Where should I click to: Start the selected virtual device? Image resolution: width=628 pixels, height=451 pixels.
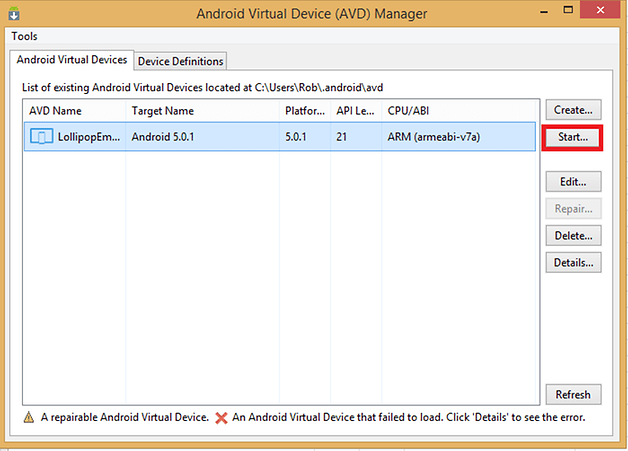point(573,137)
